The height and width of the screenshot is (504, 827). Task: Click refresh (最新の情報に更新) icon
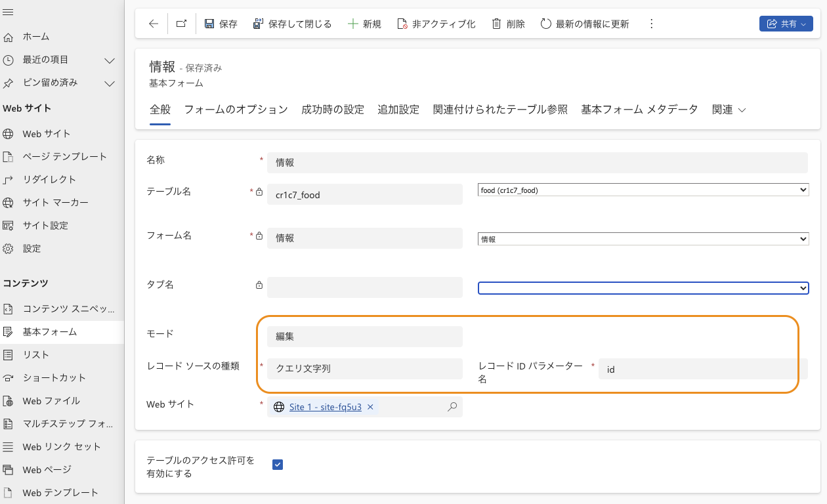[545, 24]
